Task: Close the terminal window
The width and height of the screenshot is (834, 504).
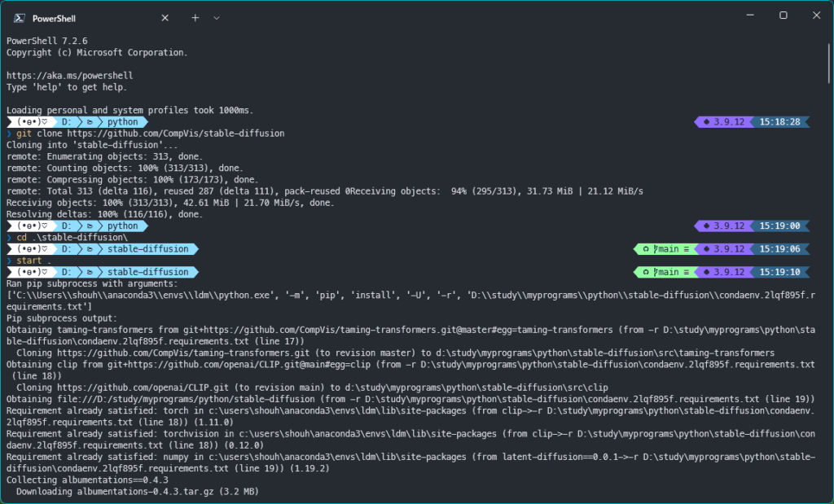Action: (816, 15)
